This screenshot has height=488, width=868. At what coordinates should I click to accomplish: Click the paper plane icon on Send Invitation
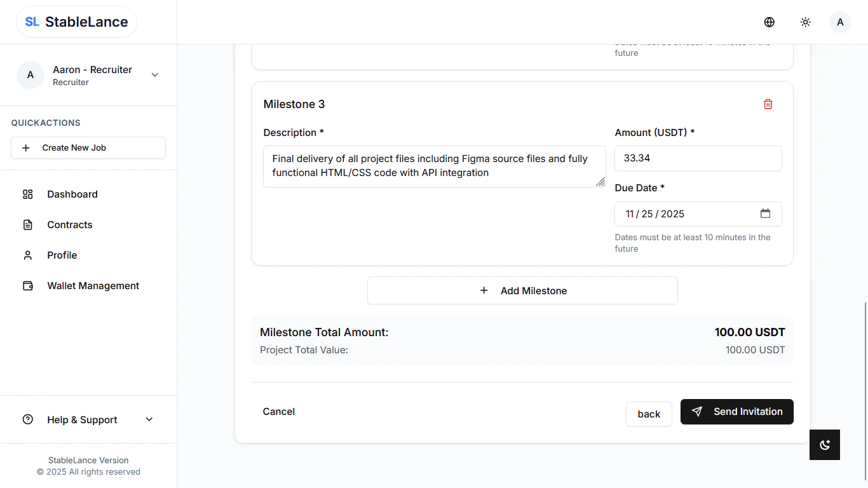click(x=697, y=411)
